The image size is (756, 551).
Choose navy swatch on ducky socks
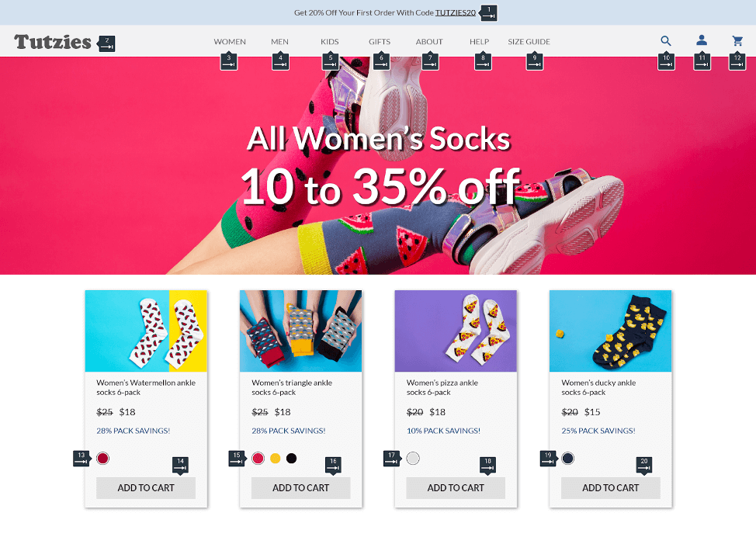point(568,459)
